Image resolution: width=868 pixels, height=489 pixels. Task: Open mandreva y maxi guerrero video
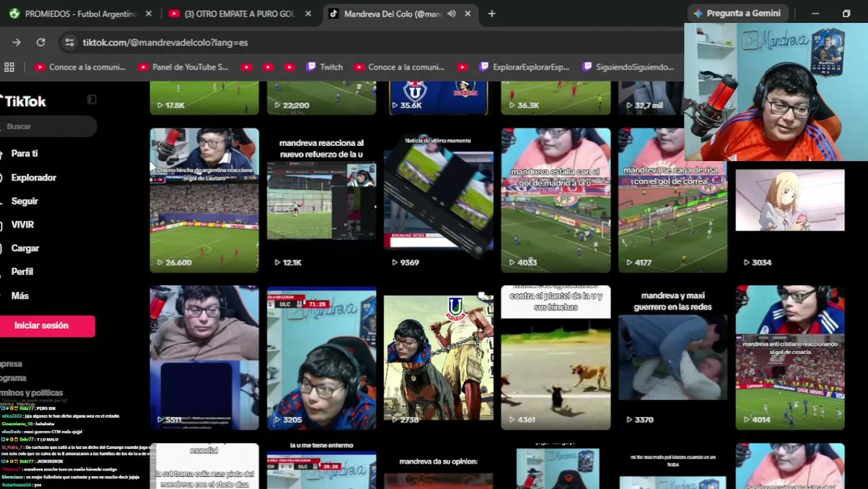tap(672, 358)
